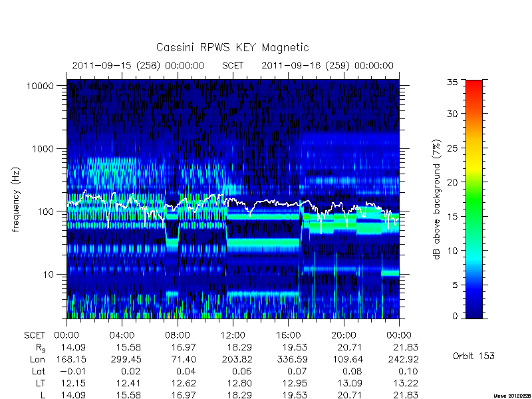Click latitude value 0.06
This screenshot has height=399, width=532.
click(242, 371)
